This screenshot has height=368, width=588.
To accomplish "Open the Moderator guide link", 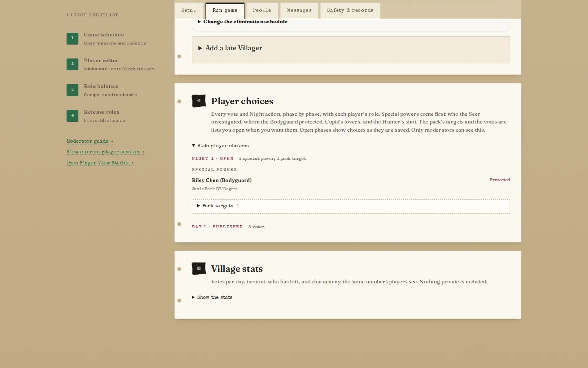I will pos(90,141).
